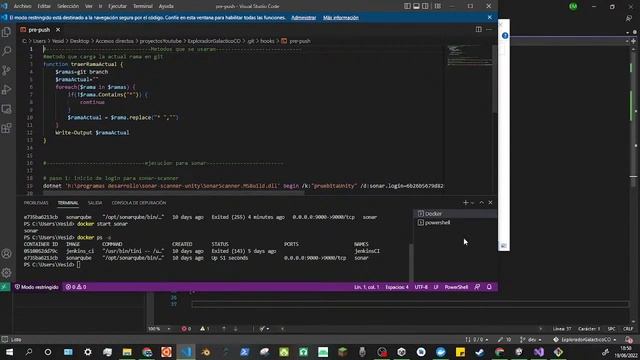Open the Extensions view
The width and height of the screenshot is (640, 360).
pyautogui.click(x=7, y=128)
